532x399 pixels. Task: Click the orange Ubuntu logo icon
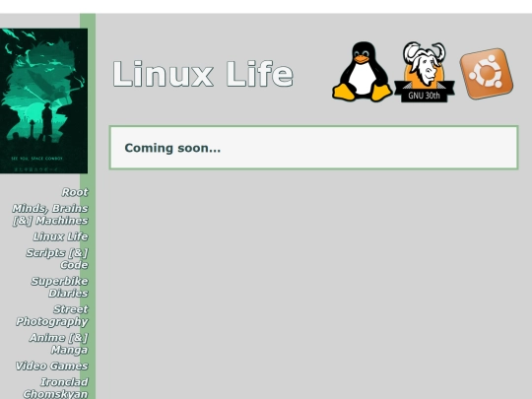coord(487,74)
